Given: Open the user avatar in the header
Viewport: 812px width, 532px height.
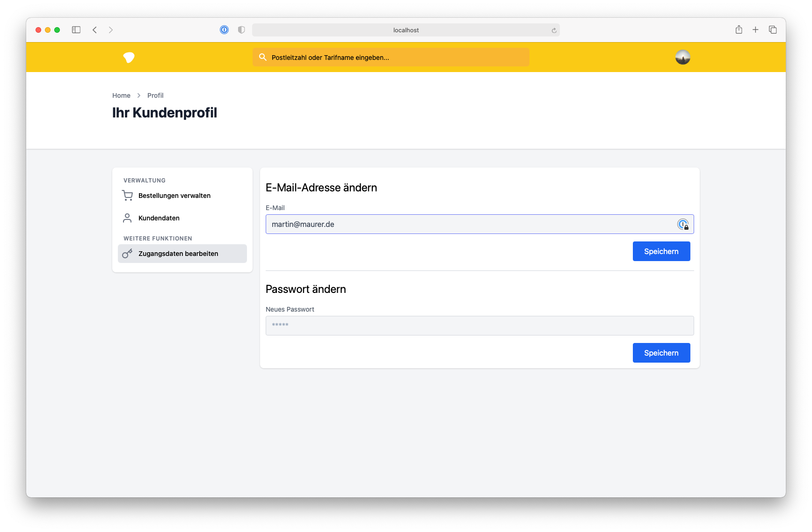Looking at the screenshot, I should pyautogui.click(x=683, y=57).
